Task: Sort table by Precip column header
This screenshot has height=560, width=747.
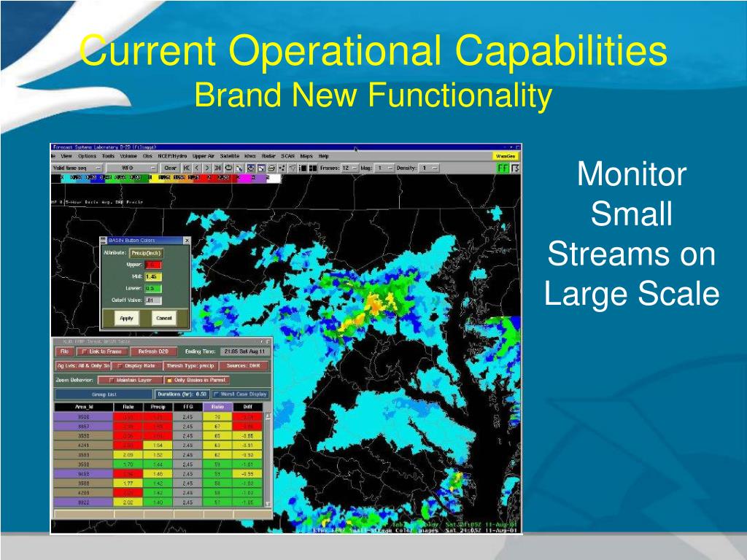Action: coord(158,407)
